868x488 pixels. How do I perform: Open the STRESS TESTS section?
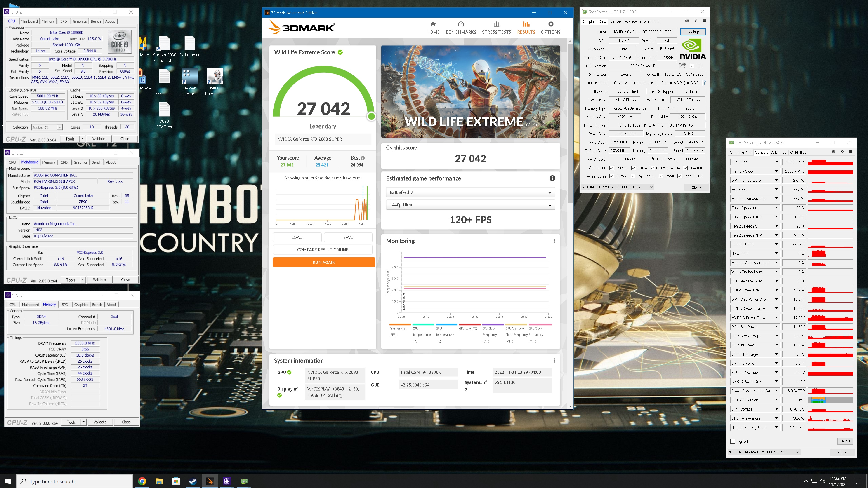coord(496,28)
